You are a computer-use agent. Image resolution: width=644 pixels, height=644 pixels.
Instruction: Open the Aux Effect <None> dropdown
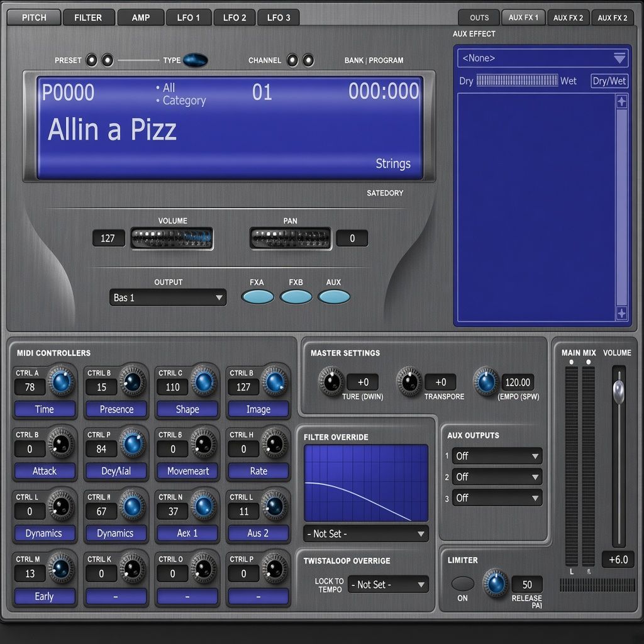[542, 58]
